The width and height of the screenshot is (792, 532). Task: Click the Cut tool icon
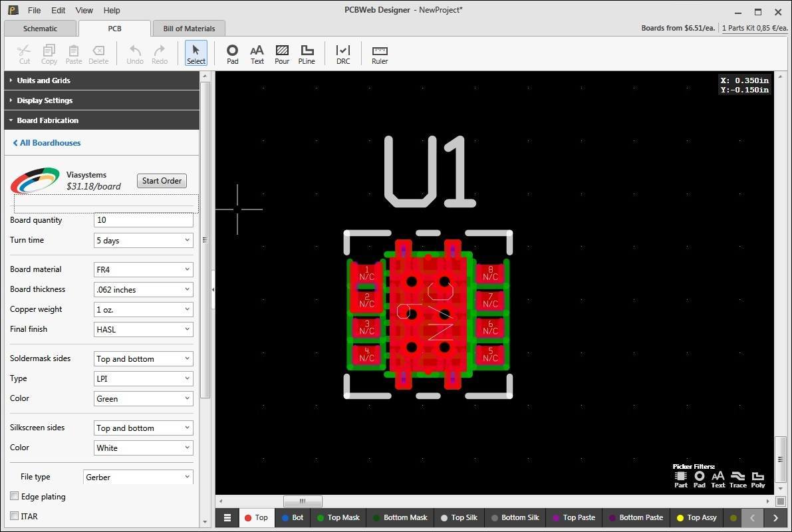pyautogui.click(x=24, y=54)
